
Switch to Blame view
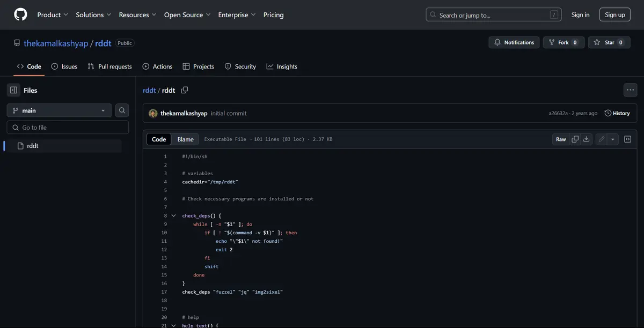point(185,139)
